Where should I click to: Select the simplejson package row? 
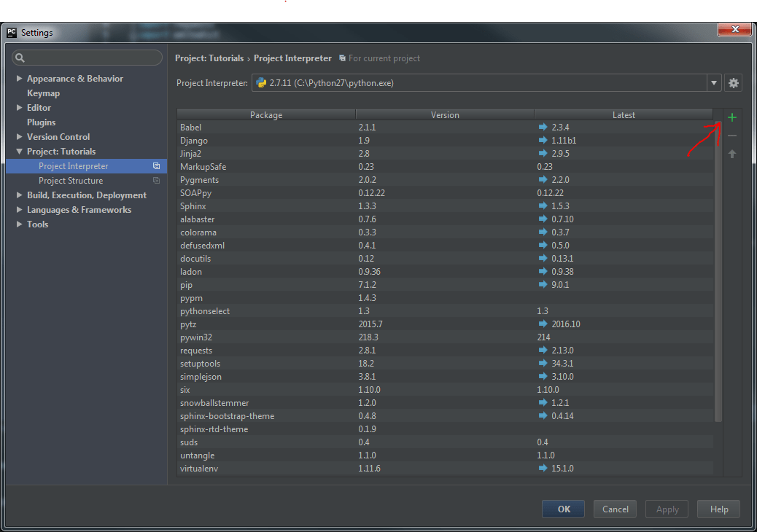click(445, 376)
